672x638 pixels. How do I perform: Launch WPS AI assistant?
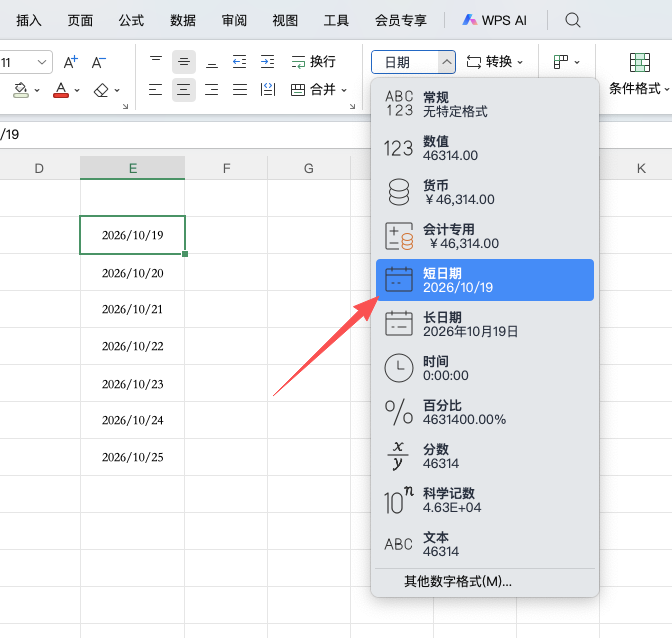pos(495,20)
